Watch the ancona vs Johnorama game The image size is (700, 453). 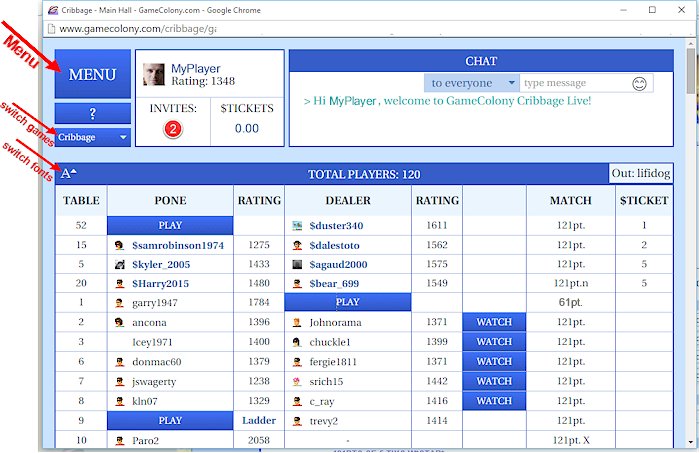point(494,322)
